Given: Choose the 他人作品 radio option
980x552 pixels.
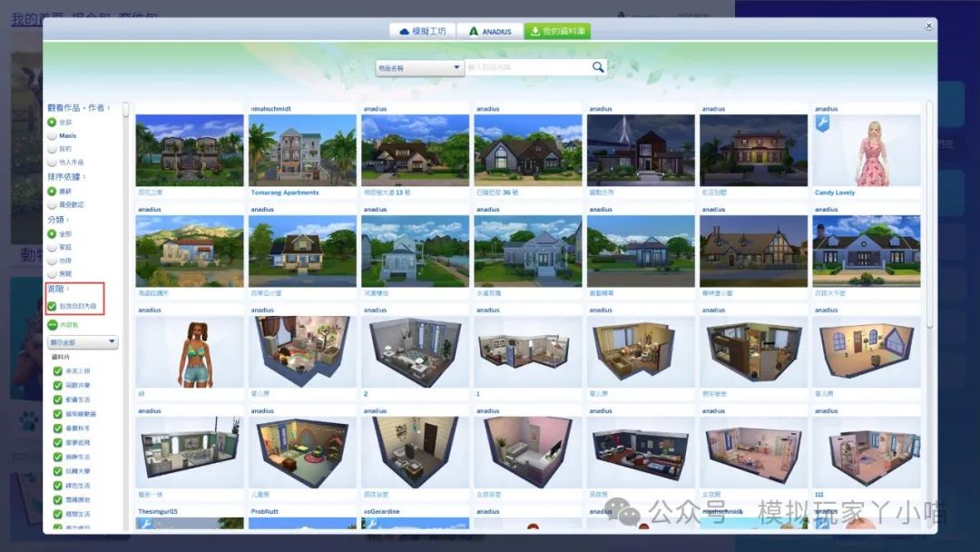Looking at the screenshot, I should click(53, 162).
